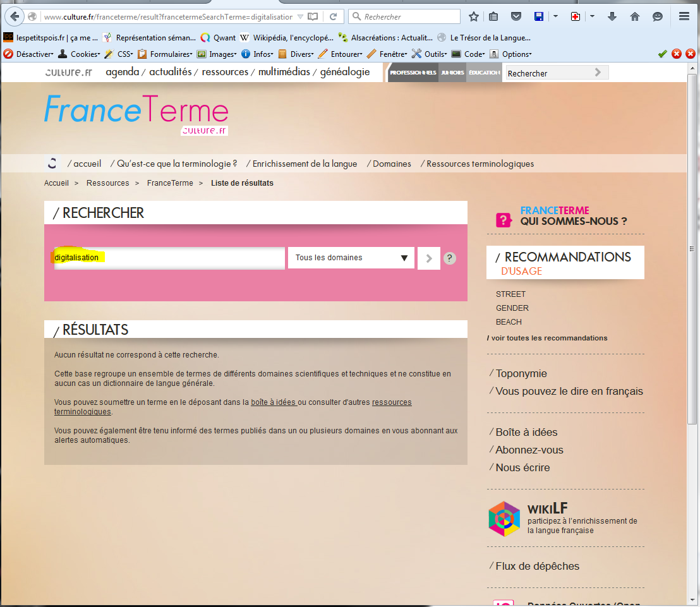
Task: Open the GENDER recommendation
Action: coord(512,308)
